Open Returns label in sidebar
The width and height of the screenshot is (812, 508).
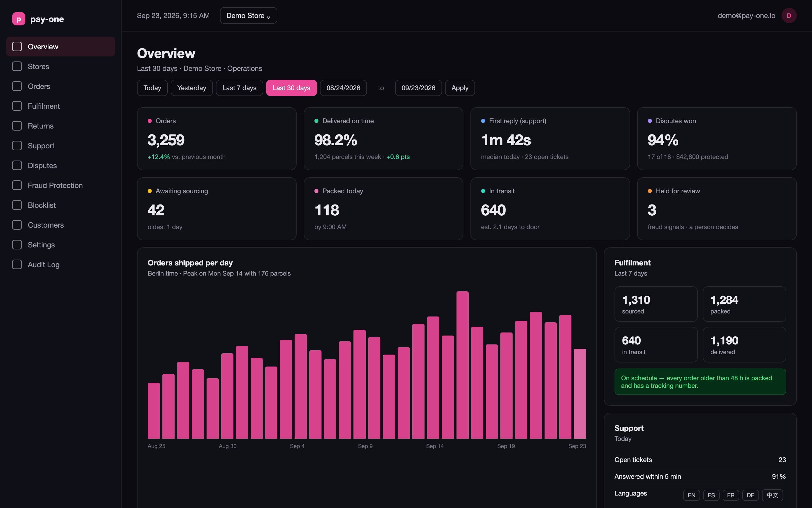click(41, 126)
